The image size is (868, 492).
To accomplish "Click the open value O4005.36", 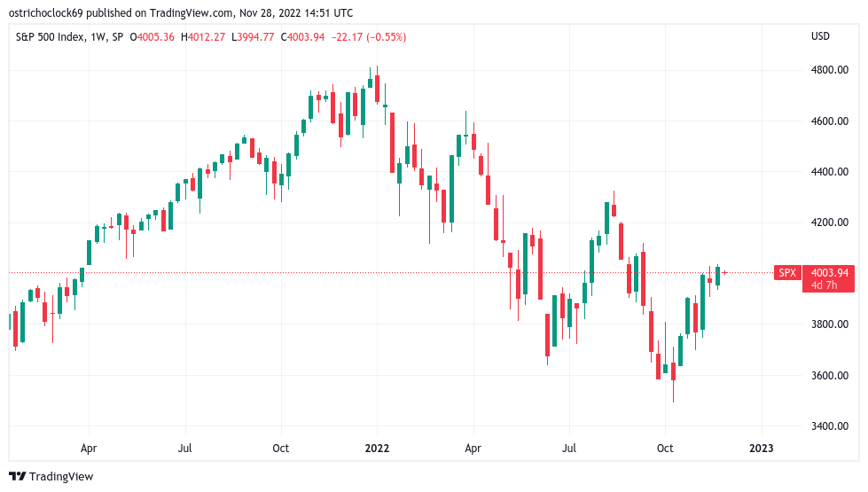I will click(x=152, y=37).
